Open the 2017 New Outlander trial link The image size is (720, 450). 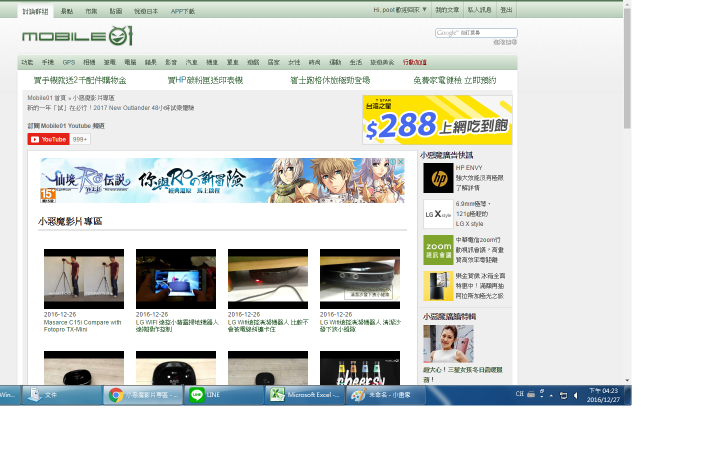111,108
